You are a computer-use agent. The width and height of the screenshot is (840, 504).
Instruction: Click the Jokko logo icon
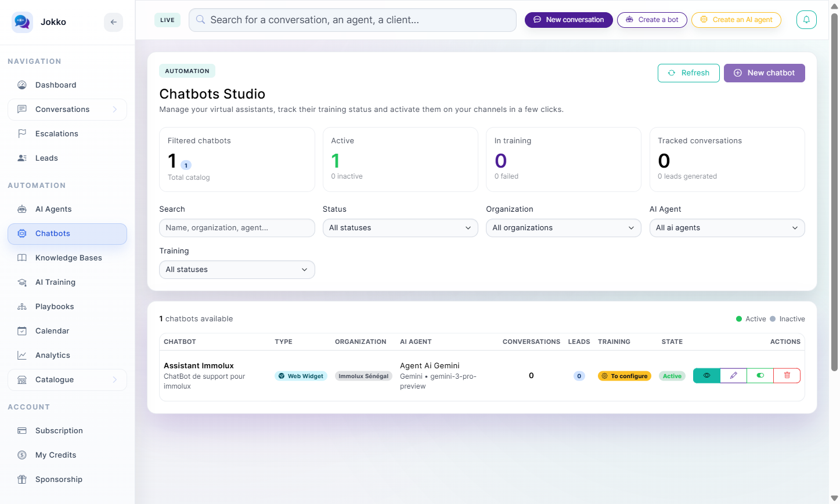pyautogui.click(x=22, y=22)
